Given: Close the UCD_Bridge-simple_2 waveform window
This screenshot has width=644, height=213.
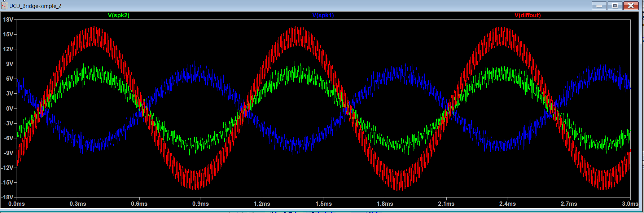Looking at the screenshot, I should pyautogui.click(x=631, y=5).
